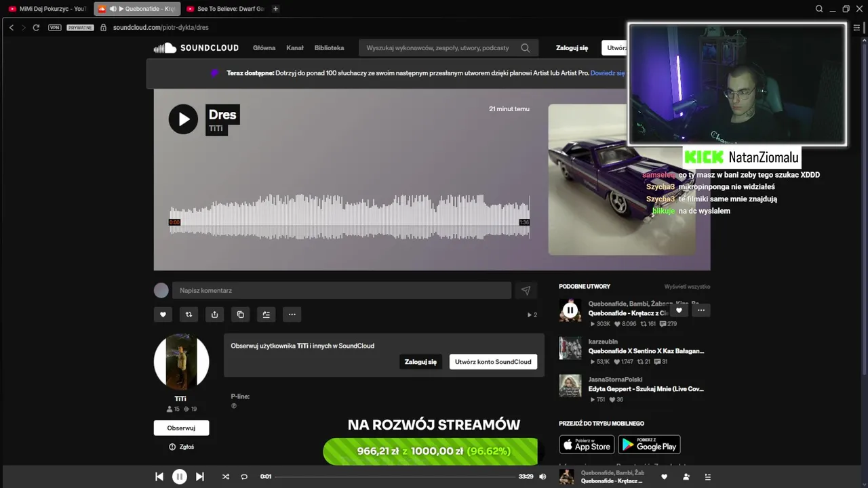868x488 pixels.
Task: Open the Next up queue icon in the player bar
Action: 708,476
